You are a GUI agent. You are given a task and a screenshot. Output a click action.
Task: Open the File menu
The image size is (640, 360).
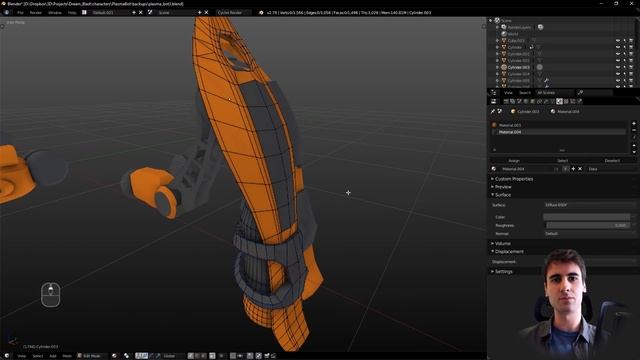click(x=20, y=13)
